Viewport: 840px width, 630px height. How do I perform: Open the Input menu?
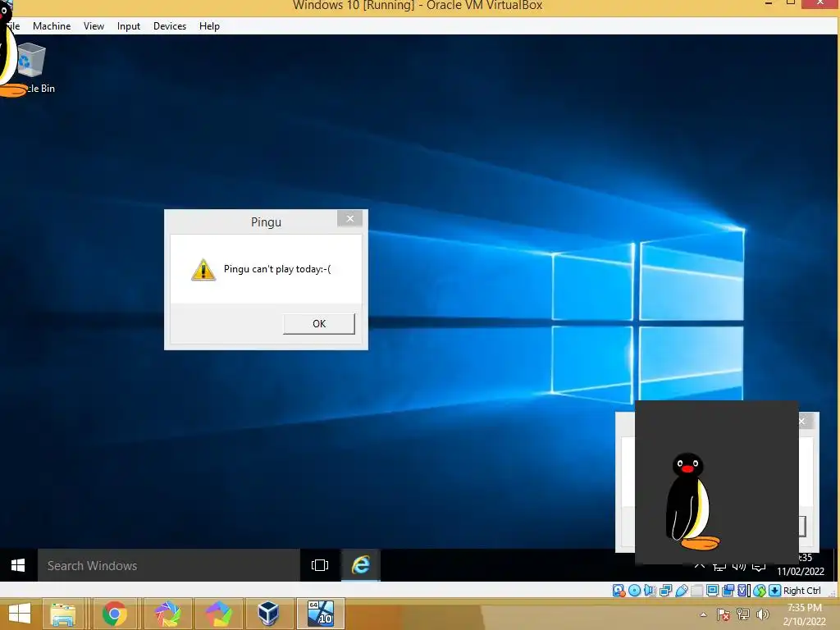pos(129,25)
